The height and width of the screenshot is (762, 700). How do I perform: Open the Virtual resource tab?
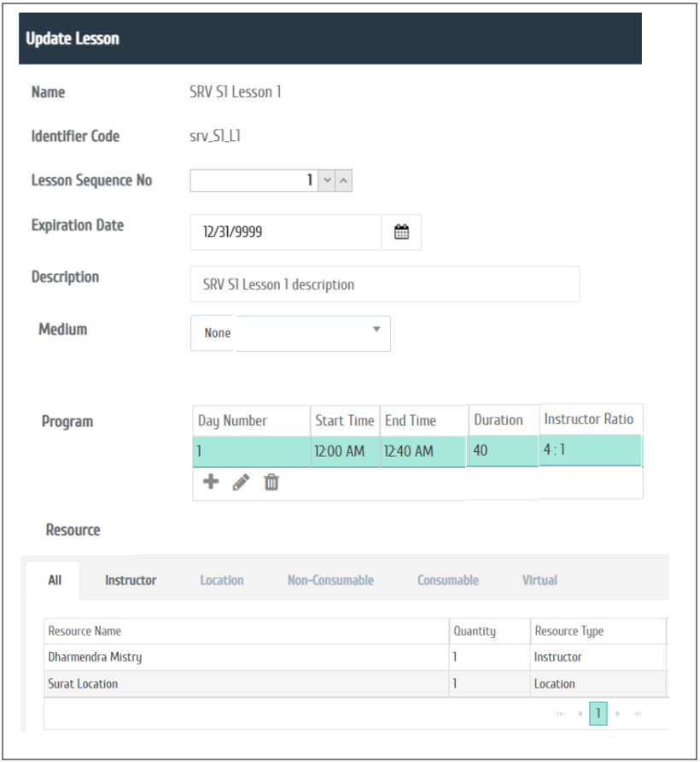click(x=540, y=580)
